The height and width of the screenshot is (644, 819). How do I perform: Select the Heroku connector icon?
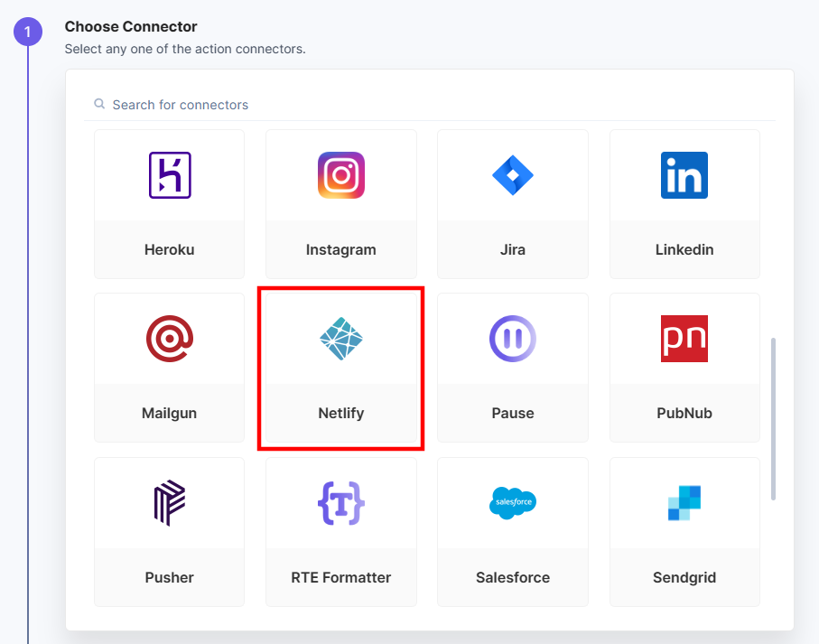170,175
